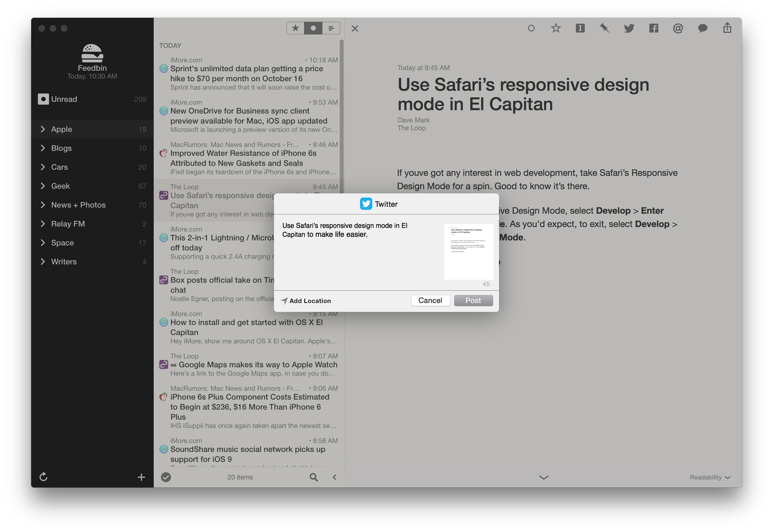This screenshot has height=532, width=773.
Task: Click the iMore feed icon on Sprint row
Action: click(x=163, y=69)
